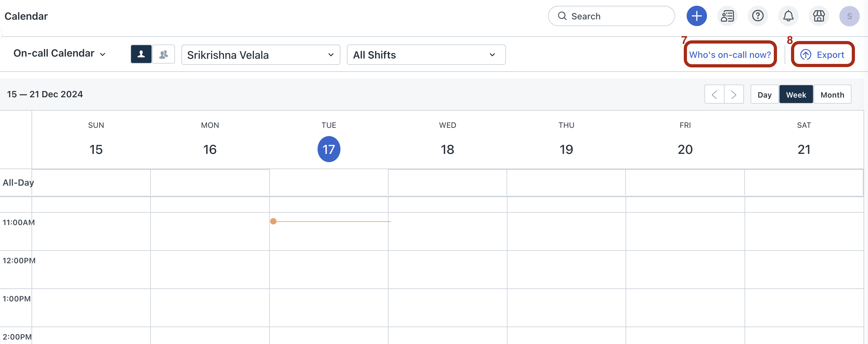Click the Export button
This screenshot has height=344, width=868.
822,55
